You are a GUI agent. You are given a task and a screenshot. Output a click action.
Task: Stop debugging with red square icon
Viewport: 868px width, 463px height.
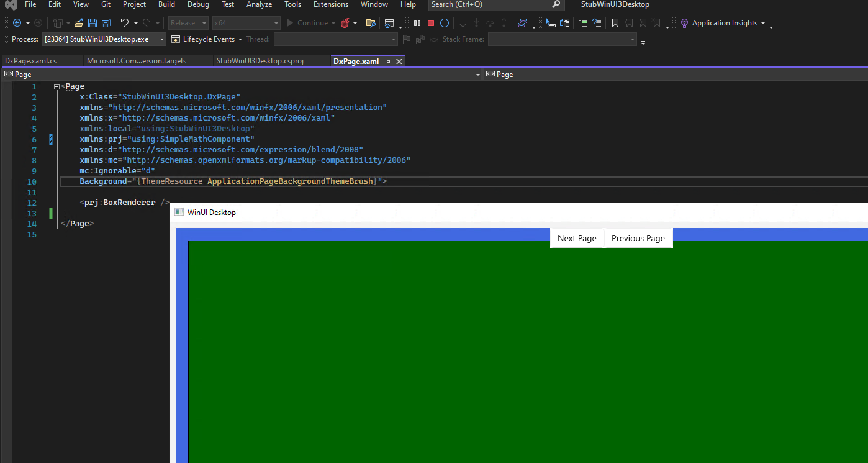431,23
